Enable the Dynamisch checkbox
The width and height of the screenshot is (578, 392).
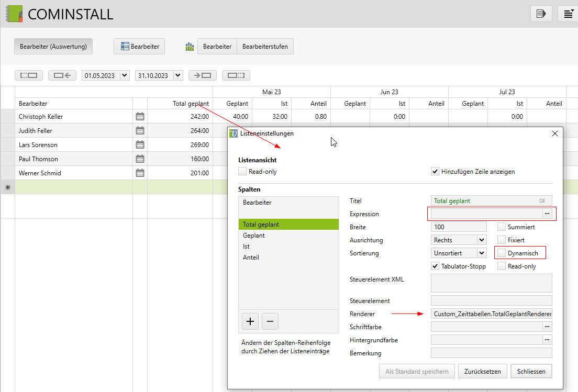(x=502, y=253)
